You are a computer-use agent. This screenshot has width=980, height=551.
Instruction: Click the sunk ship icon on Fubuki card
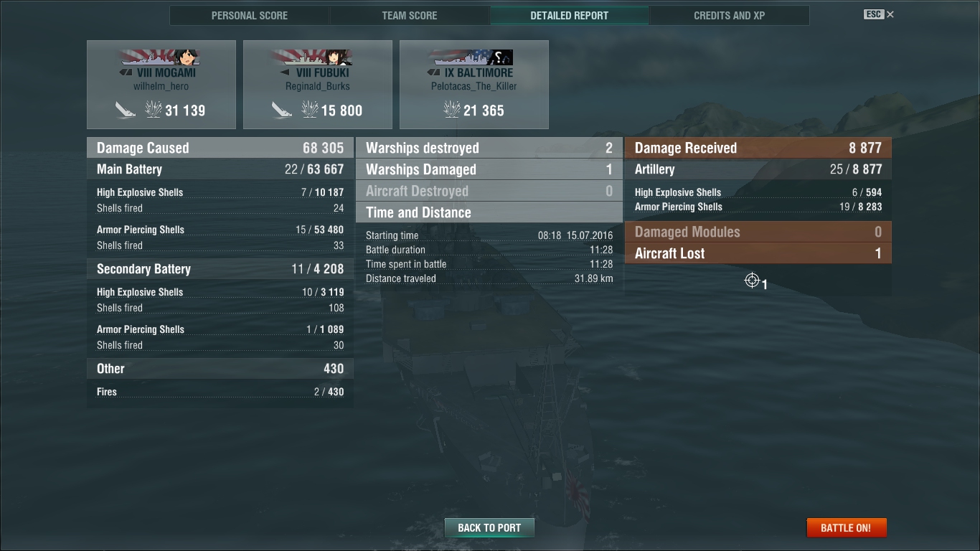tap(281, 110)
